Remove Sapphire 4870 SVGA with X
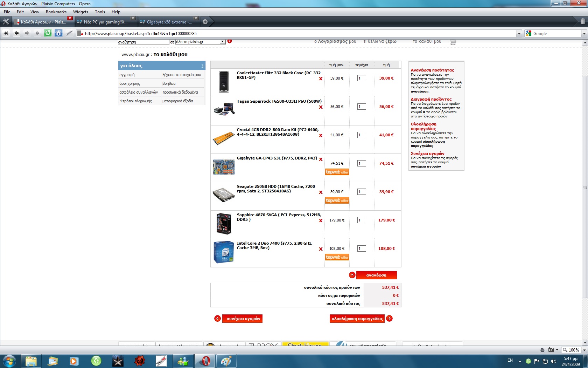This screenshot has height=368, width=588. point(321,221)
